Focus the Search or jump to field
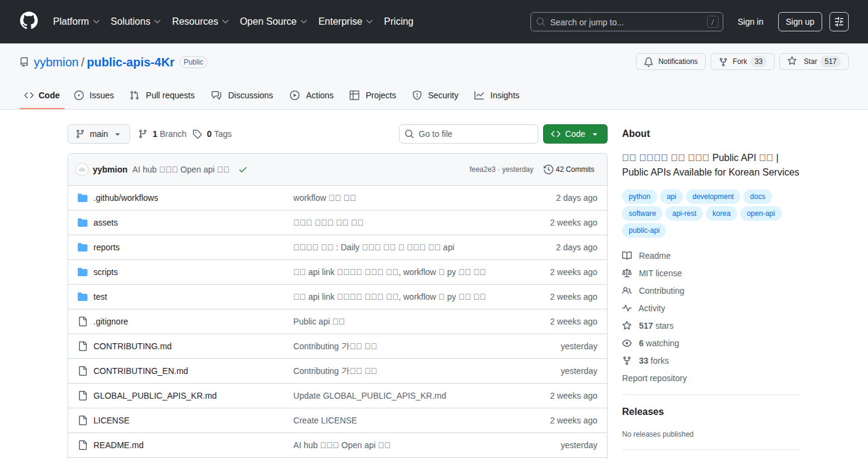This screenshot has width=868, height=459. (626, 22)
